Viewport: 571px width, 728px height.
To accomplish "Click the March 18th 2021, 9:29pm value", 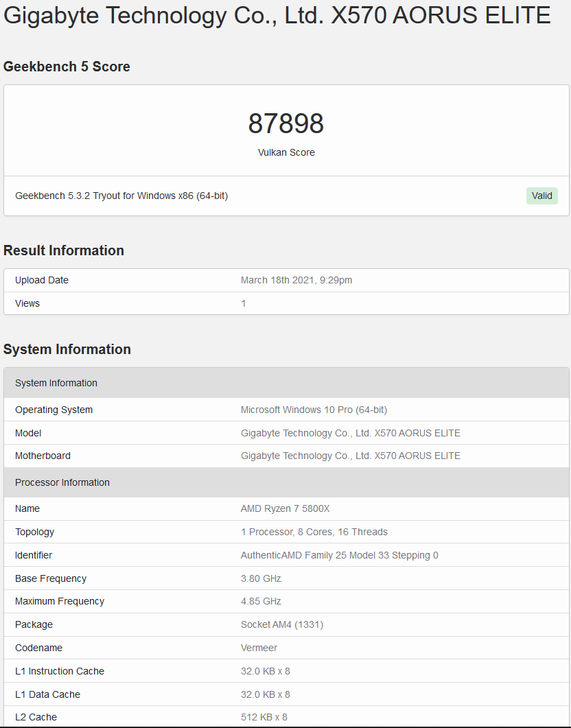I will (296, 280).
